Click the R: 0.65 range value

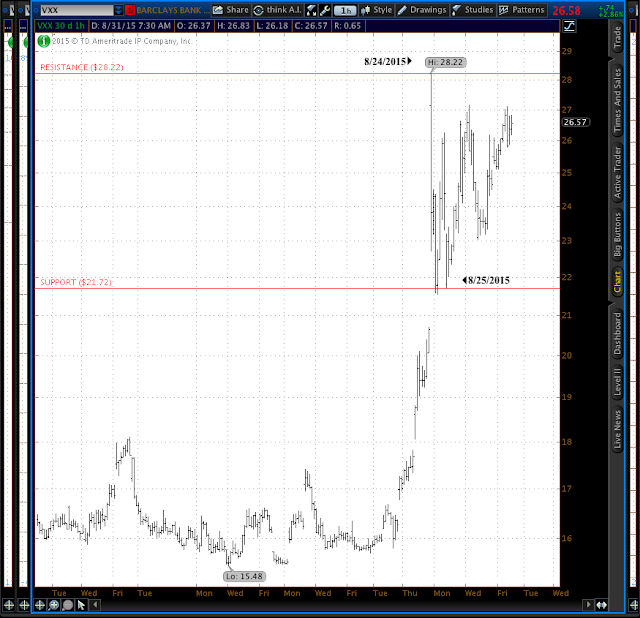pyautogui.click(x=347, y=26)
